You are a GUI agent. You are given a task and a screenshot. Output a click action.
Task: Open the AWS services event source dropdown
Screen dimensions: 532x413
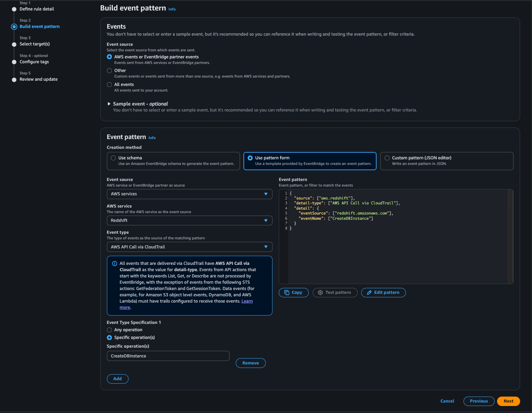pyautogui.click(x=189, y=194)
